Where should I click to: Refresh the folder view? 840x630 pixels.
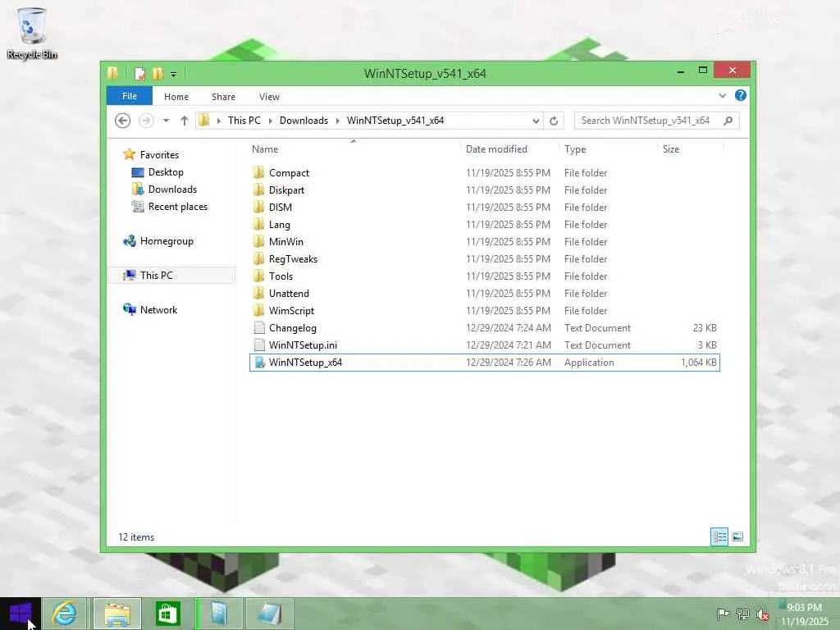coord(554,121)
